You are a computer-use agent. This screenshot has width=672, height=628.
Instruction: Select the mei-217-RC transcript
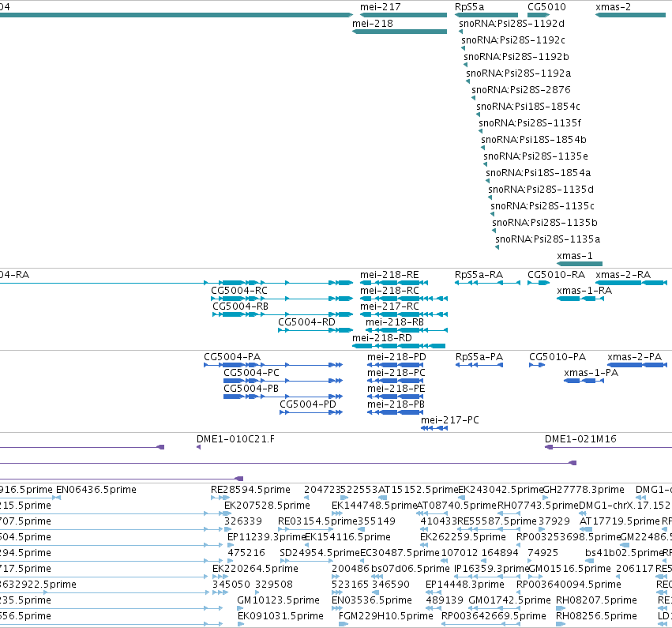[x=404, y=314]
